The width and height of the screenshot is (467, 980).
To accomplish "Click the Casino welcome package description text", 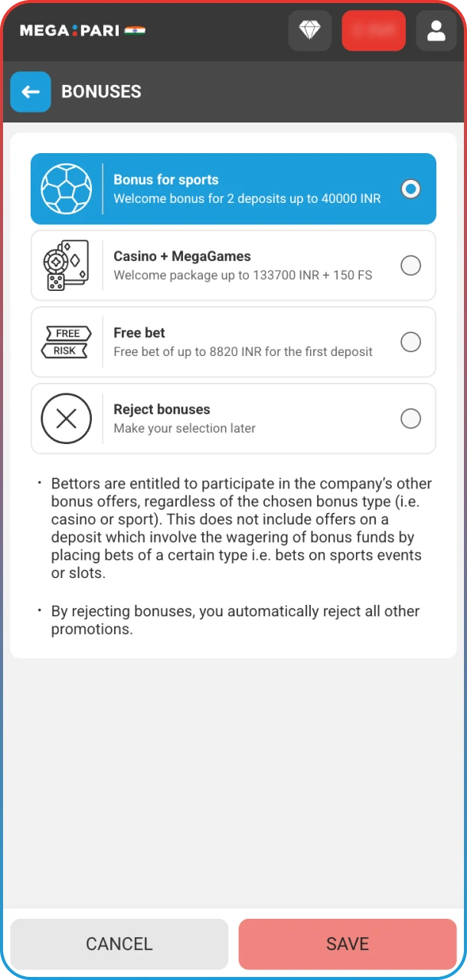I will point(243,275).
